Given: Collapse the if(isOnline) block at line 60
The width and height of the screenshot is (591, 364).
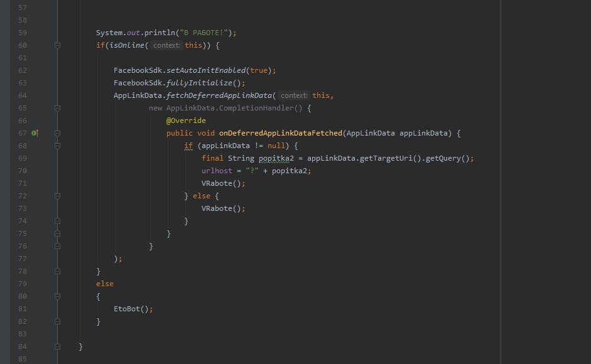Looking at the screenshot, I should coord(57,45).
